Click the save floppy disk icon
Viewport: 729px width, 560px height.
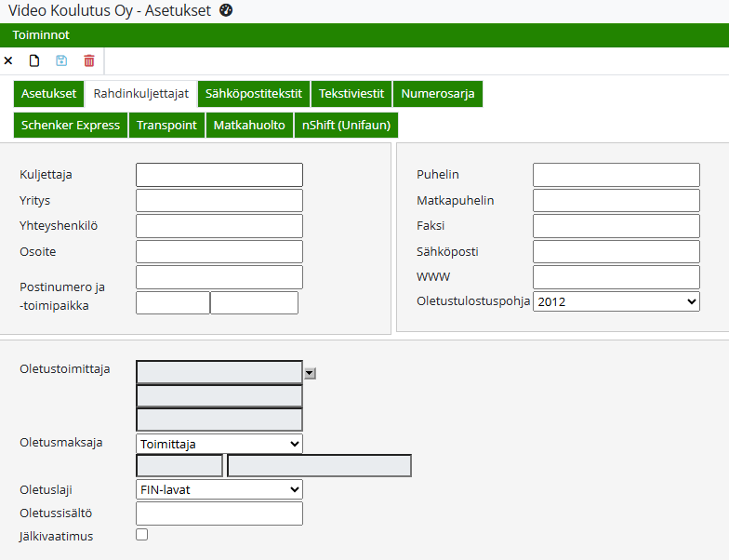(x=61, y=60)
